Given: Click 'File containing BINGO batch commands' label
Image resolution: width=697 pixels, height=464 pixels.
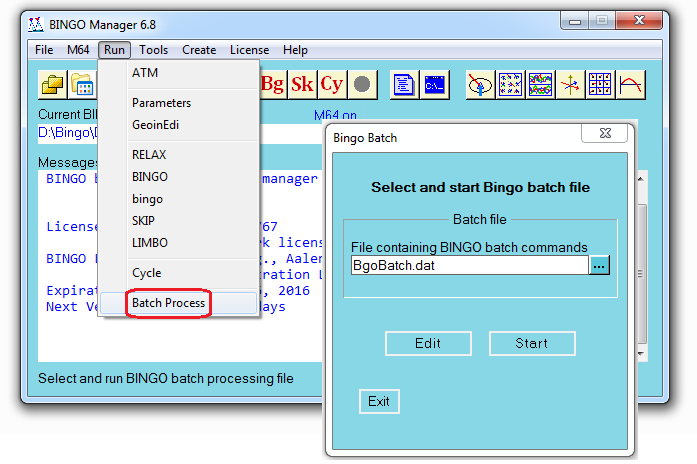Looking at the screenshot, I should (x=469, y=247).
